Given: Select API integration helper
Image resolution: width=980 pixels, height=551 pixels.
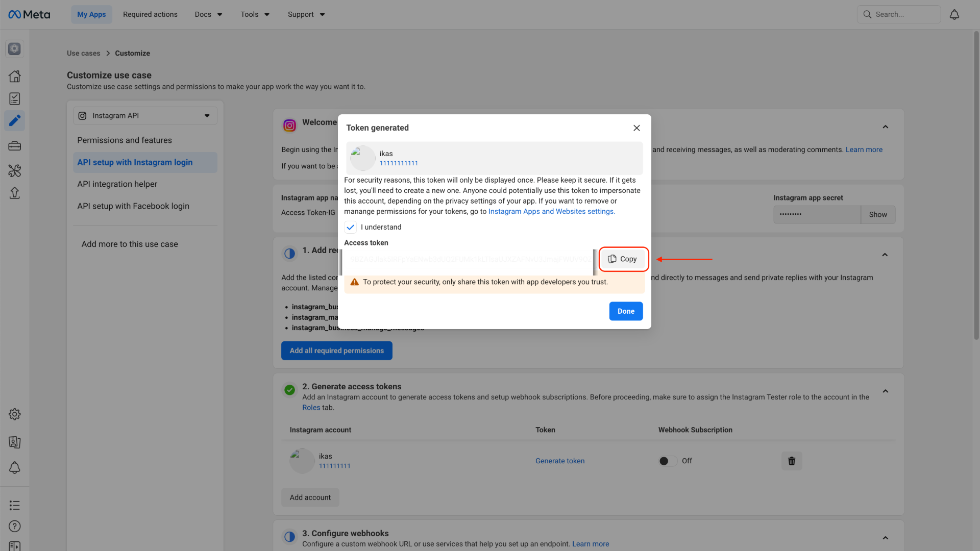Looking at the screenshot, I should tap(145, 184).
